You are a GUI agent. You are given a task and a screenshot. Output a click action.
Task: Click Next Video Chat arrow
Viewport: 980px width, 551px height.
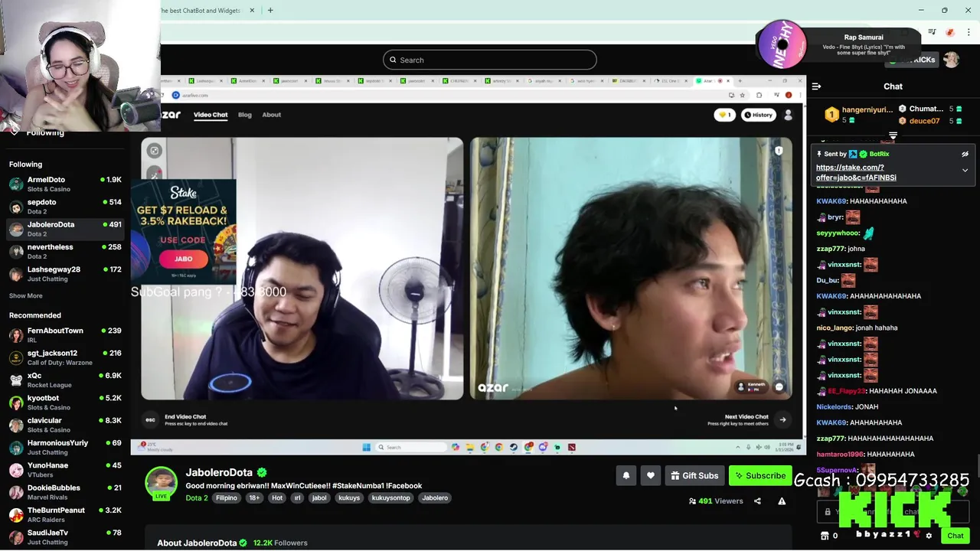pyautogui.click(x=782, y=419)
